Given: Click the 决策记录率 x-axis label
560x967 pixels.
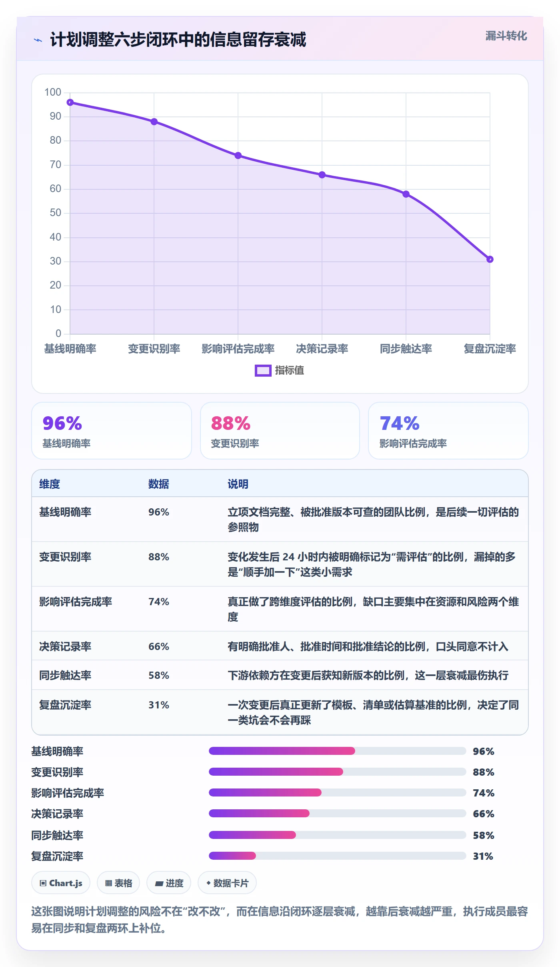Looking at the screenshot, I should 322,349.
